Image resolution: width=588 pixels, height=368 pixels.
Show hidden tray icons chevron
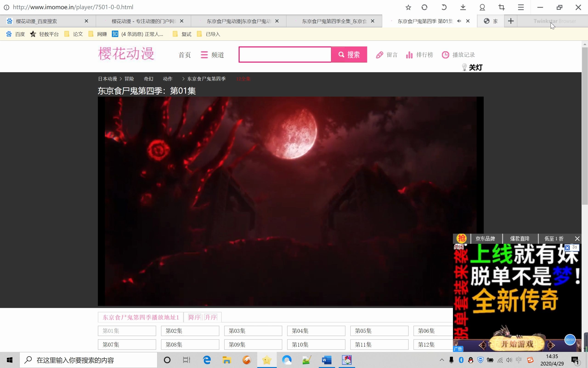click(442, 360)
